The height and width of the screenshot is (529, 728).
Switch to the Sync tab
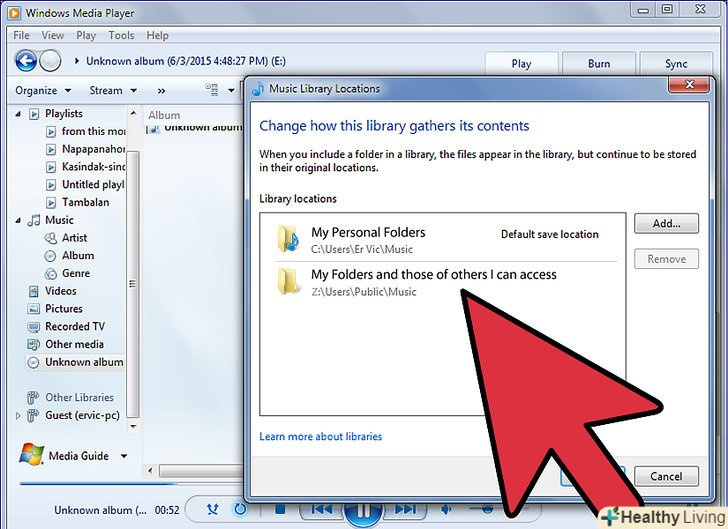tap(676, 64)
